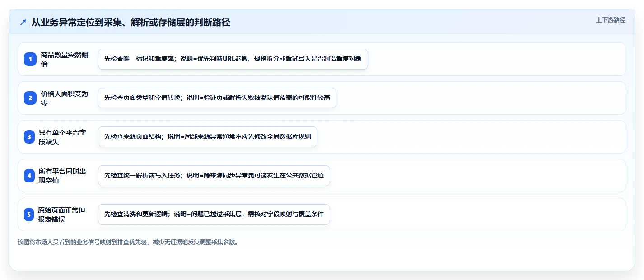Select the 商品数量突然翻倍 label
Screen dimensions: 644x280
coord(64,59)
